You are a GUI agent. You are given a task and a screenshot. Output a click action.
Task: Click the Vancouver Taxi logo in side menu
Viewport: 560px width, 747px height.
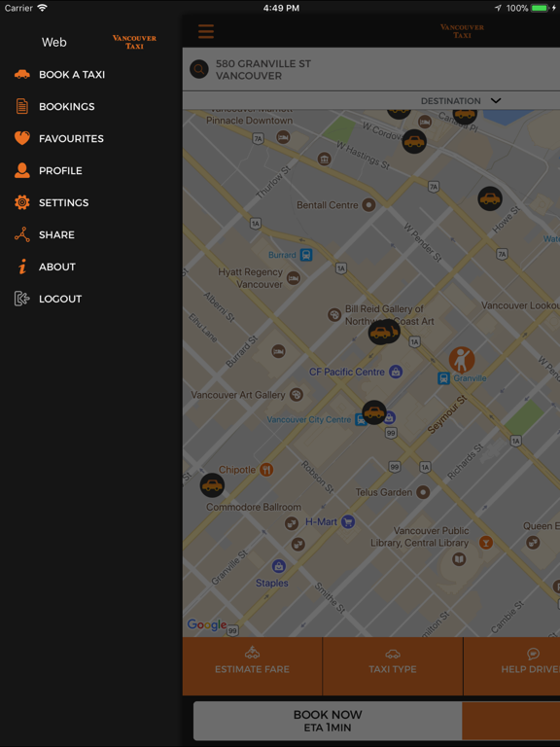click(134, 42)
